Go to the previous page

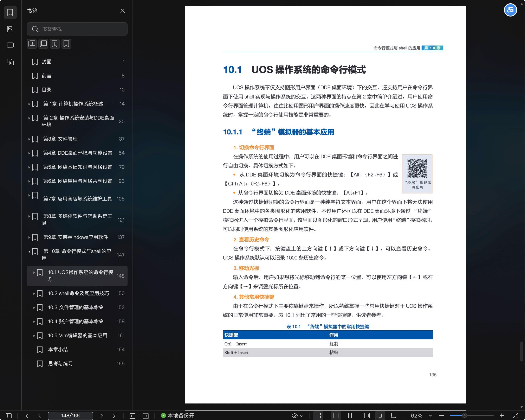pos(40,416)
